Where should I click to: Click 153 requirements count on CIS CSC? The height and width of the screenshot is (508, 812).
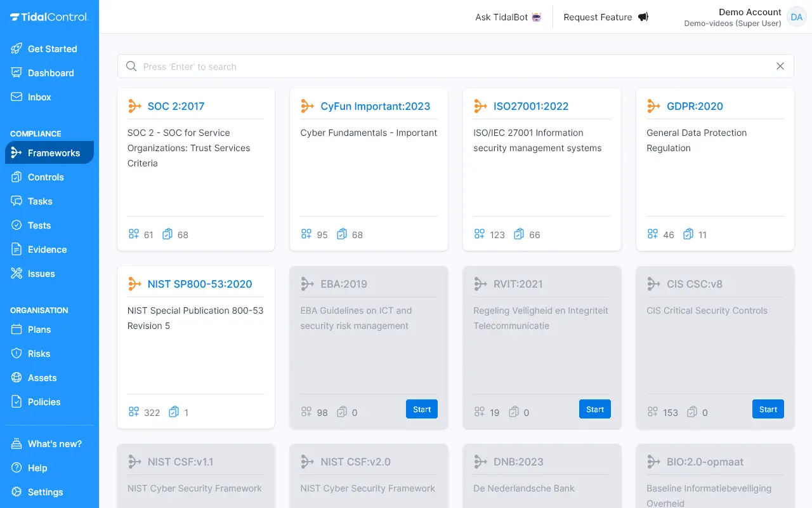pyautogui.click(x=671, y=413)
